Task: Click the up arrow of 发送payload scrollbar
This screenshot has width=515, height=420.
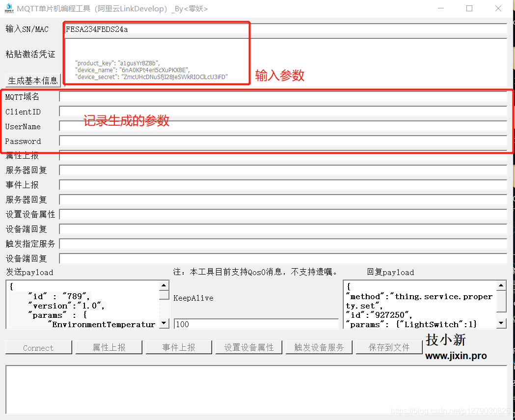Action: coord(164,285)
